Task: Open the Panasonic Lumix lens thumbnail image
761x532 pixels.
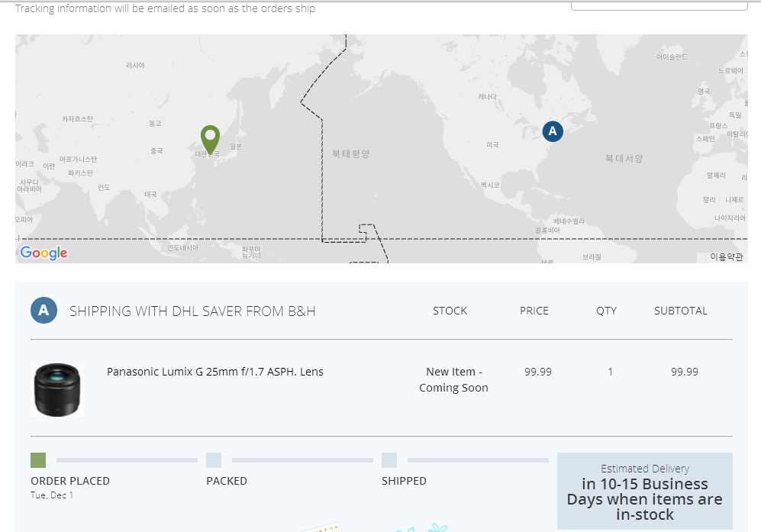Action: coord(57,390)
